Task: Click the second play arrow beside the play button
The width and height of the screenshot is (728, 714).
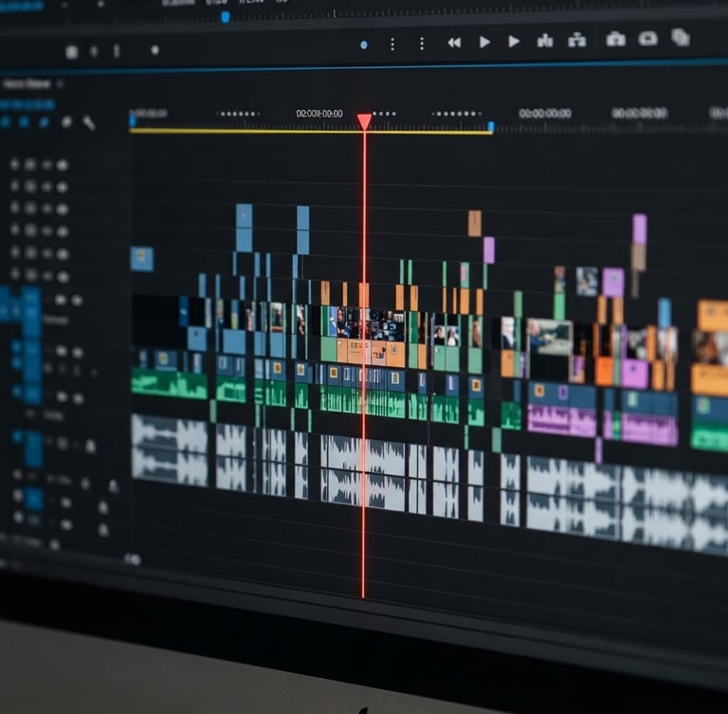Action: [514, 42]
